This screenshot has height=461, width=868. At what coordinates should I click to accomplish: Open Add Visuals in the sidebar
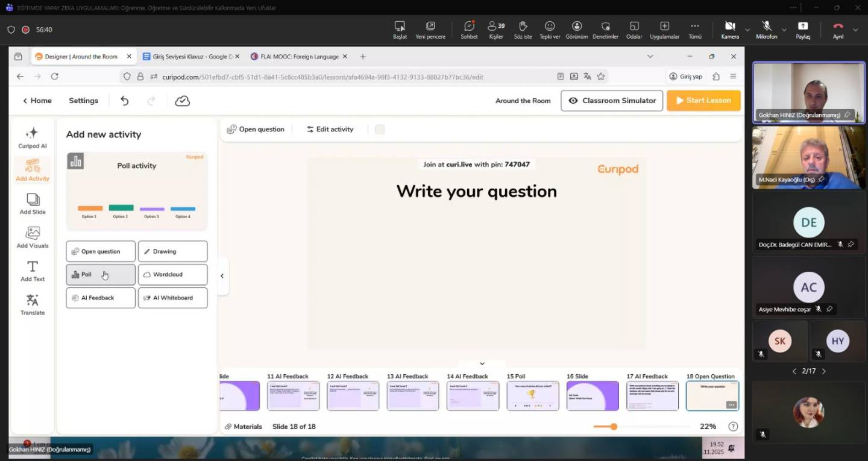[x=33, y=237]
